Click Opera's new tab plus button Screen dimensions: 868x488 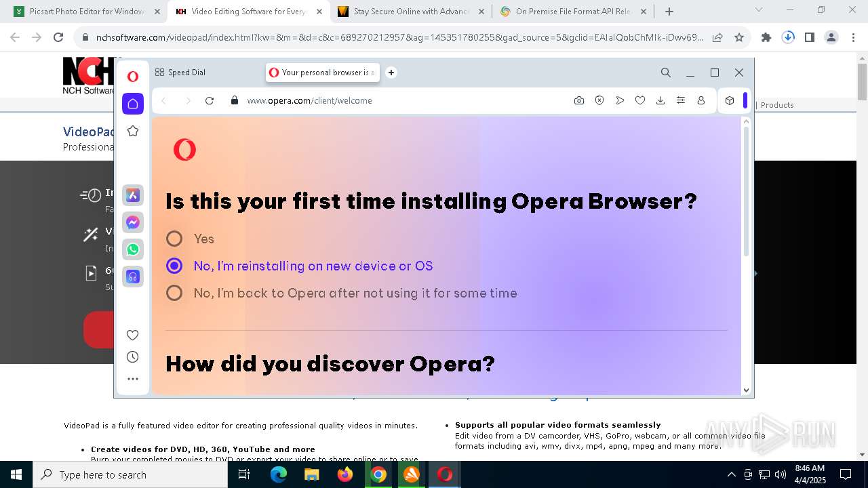(391, 73)
